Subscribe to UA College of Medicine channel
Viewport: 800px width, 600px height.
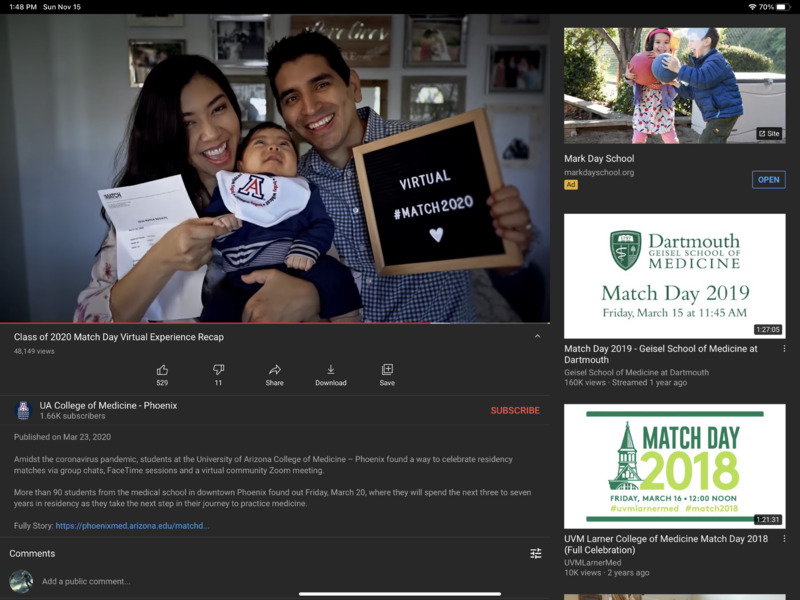pyautogui.click(x=515, y=411)
